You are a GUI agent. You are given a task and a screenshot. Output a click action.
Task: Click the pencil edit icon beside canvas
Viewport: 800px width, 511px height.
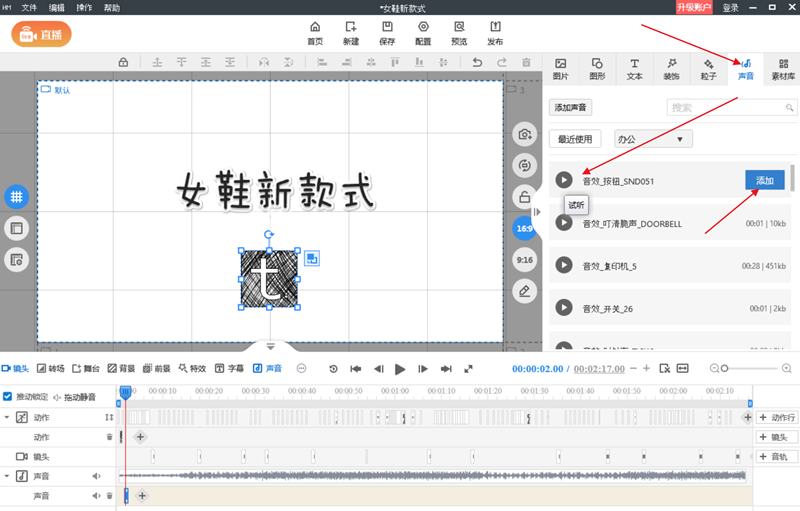[x=524, y=291]
